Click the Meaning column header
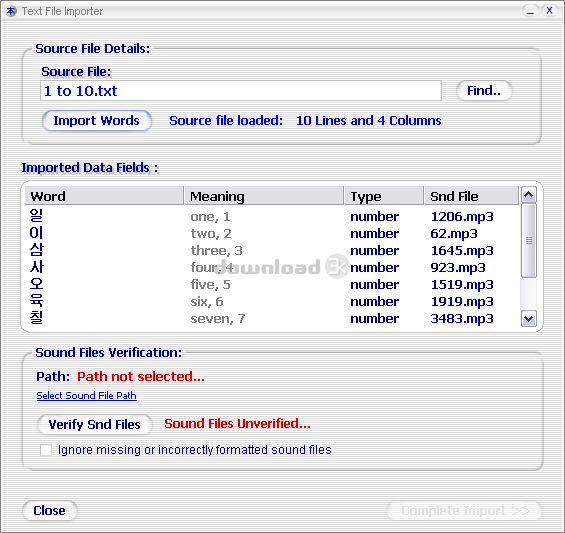Image resolution: width=565 pixels, height=533 pixels. (264, 196)
